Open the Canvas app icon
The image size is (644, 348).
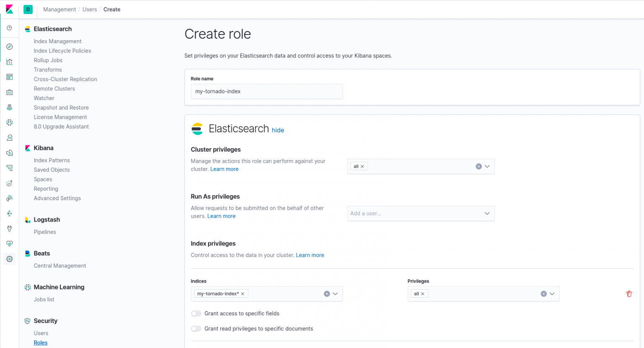(x=9, y=92)
